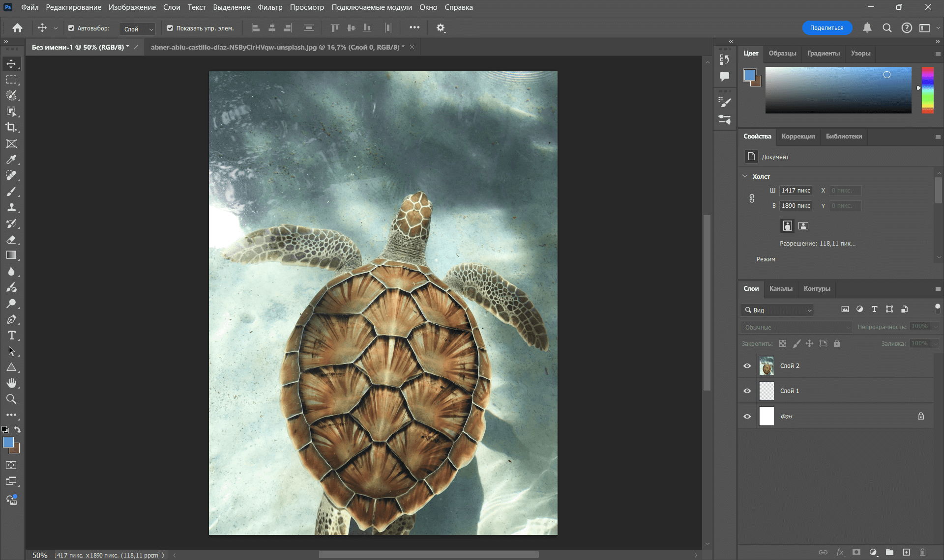Switch to the Градиенты tab
The image size is (944, 560).
click(824, 54)
